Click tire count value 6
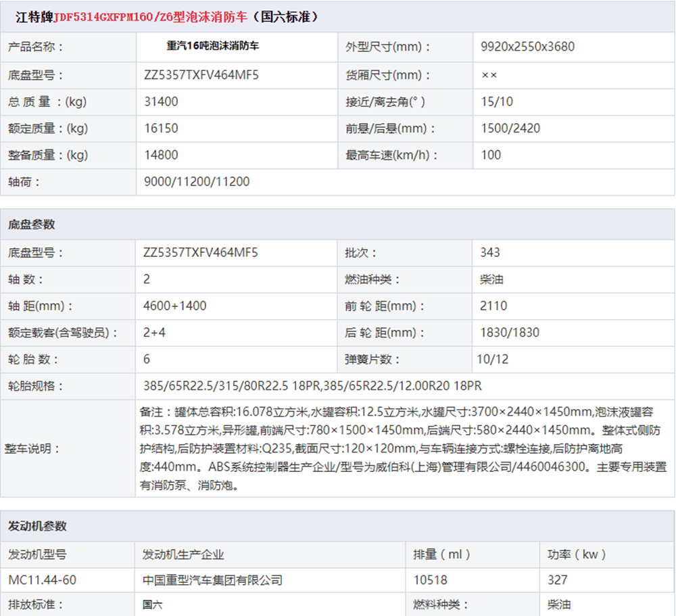The height and width of the screenshot is (616, 676). point(147,359)
